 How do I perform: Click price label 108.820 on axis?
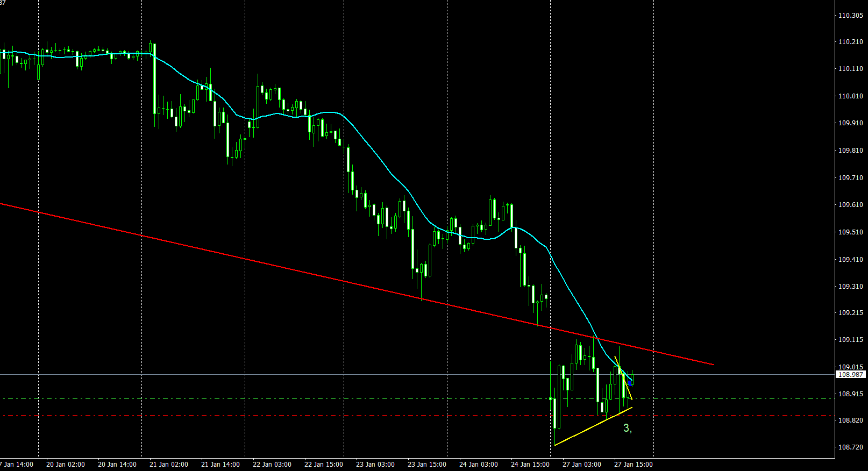tap(851, 420)
